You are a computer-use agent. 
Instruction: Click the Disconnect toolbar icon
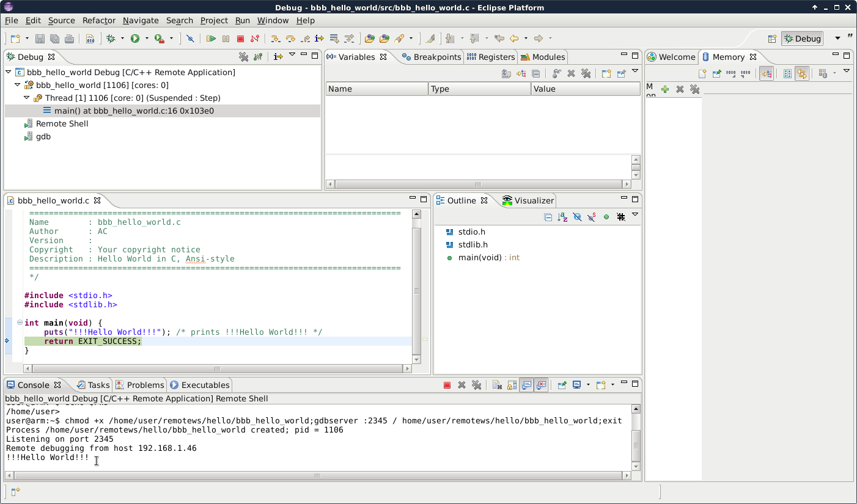254,38
